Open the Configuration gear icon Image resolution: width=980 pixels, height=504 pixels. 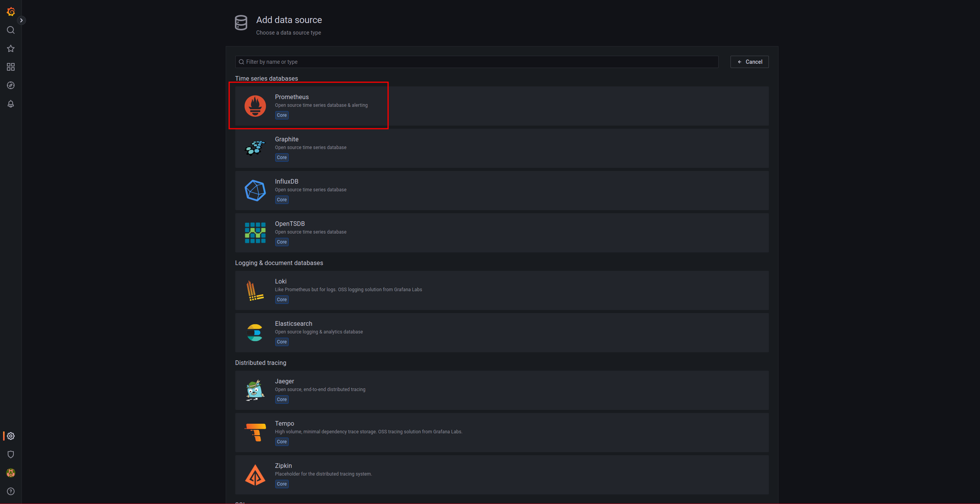point(11,436)
